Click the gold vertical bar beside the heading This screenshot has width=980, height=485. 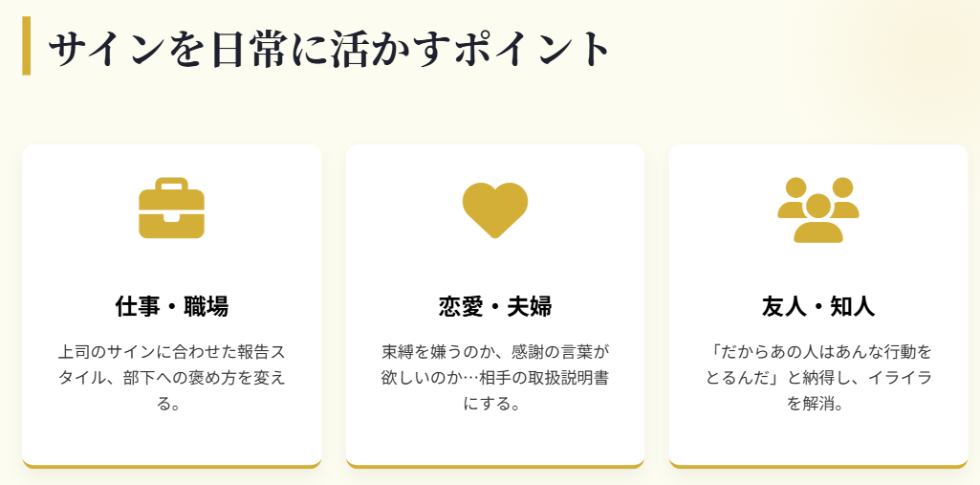click(26, 46)
